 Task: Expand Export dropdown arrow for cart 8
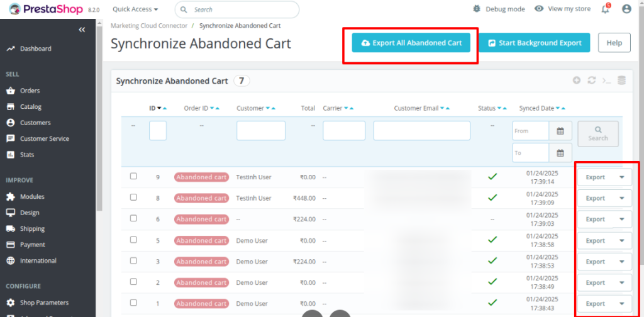pyautogui.click(x=622, y=198)
